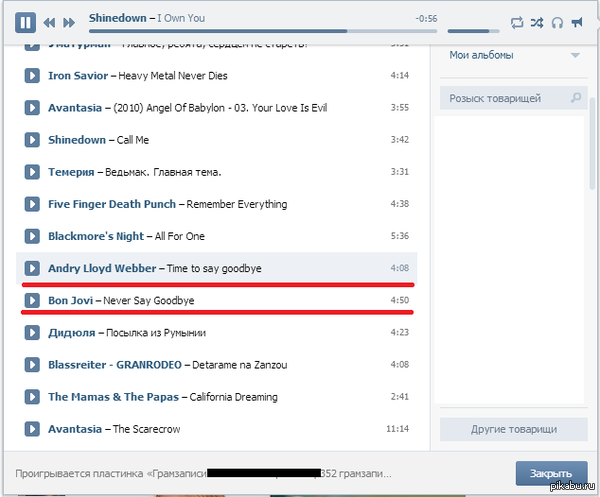Play Avantasia – The Scarecrow

[x=32, y=429]
